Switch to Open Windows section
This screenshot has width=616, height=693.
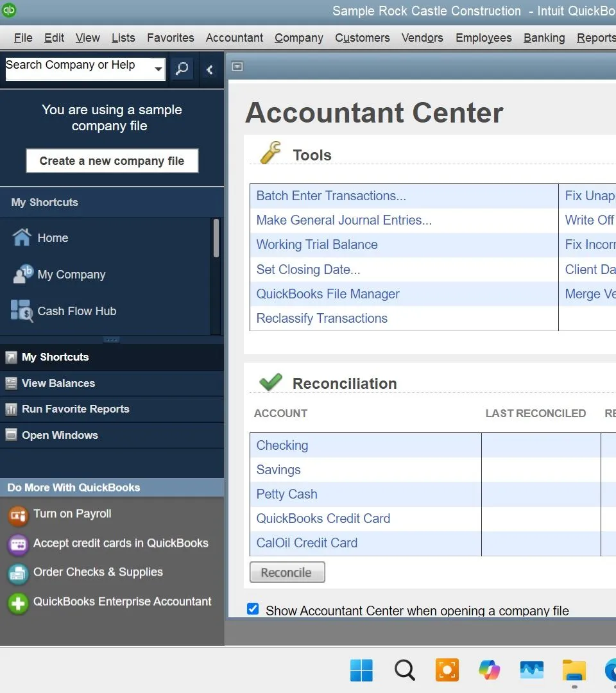pos(112,435)
